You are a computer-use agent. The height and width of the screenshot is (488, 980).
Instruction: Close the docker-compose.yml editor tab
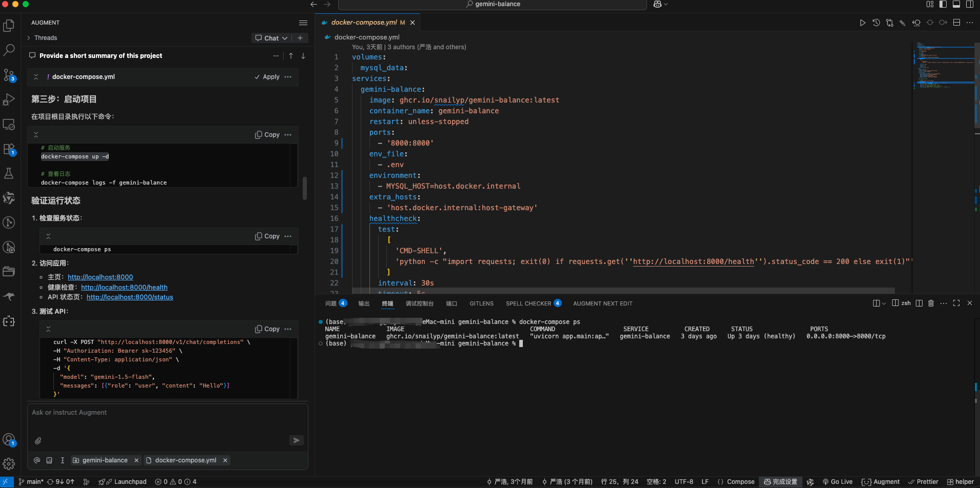point(413,23)
